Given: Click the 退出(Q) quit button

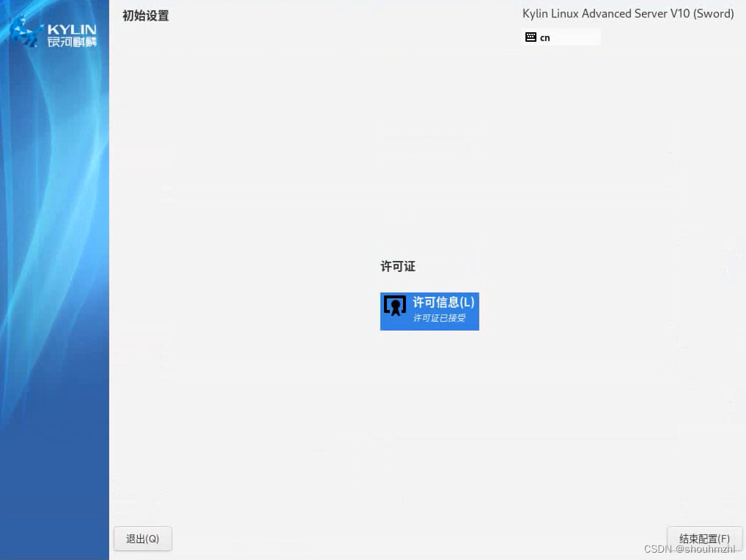Looking at the screenshot, I should [143, 539].
